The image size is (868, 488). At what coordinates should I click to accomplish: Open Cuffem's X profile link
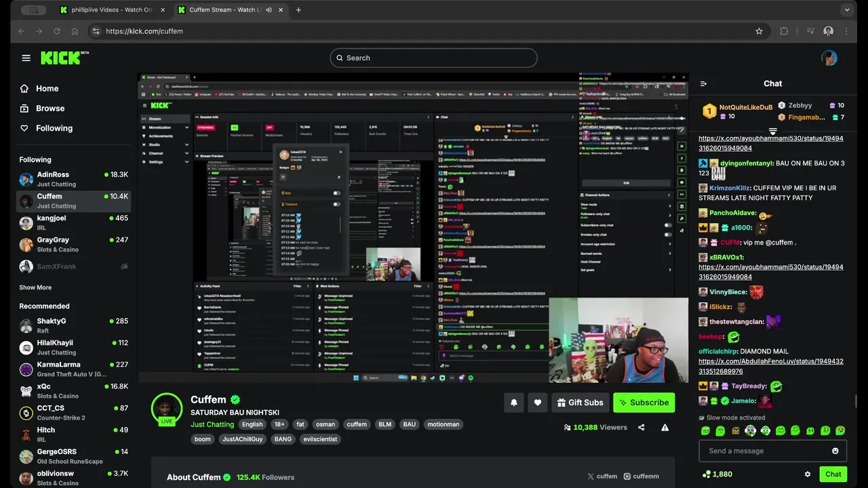tap(602, 476)
